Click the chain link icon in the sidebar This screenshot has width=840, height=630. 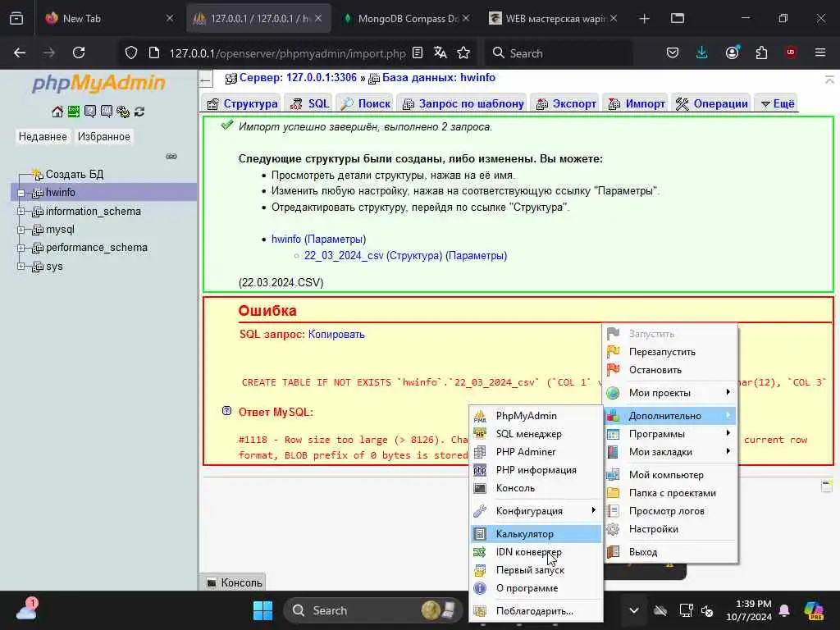(171, 157)
